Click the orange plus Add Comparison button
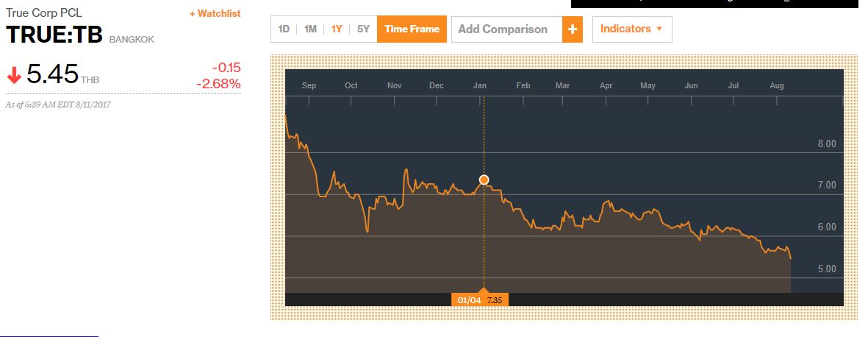The width and height of the screenshot is (868, 337). coord(573,29)
